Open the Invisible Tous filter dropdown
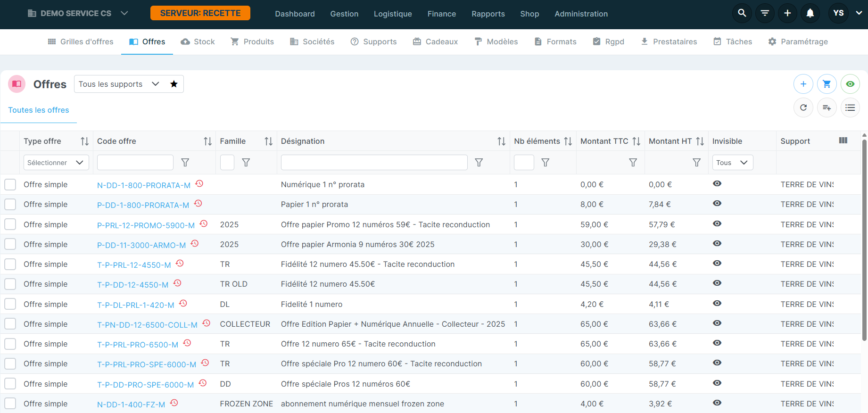The width and height of the screenshot is (868, 413). click(x=732, y=163)
